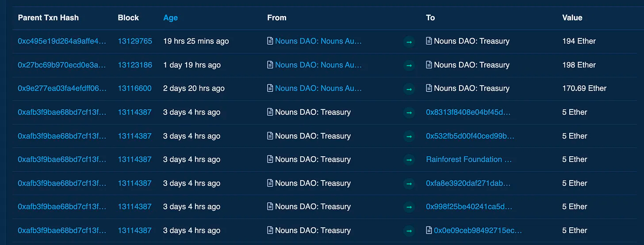
Task: Open recipient address 0xfa8e3920daf271dab…
Action: click(468, 183)
